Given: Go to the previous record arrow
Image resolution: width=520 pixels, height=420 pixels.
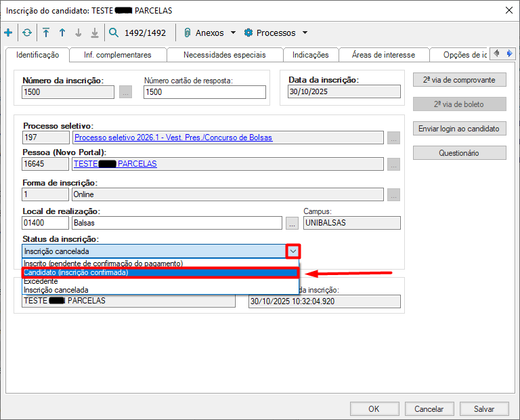Looking at the screenshot, I should 62,33.
